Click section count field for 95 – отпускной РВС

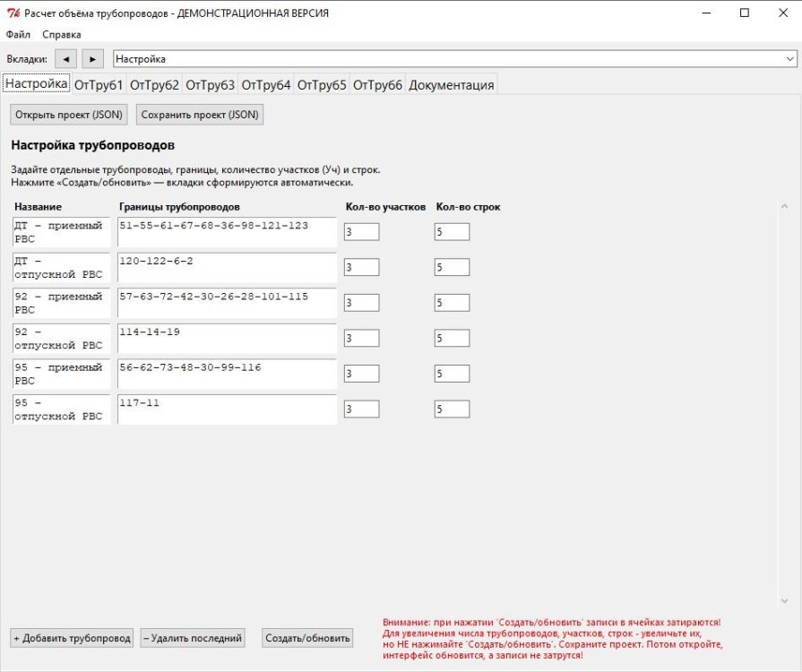[361, 409]
